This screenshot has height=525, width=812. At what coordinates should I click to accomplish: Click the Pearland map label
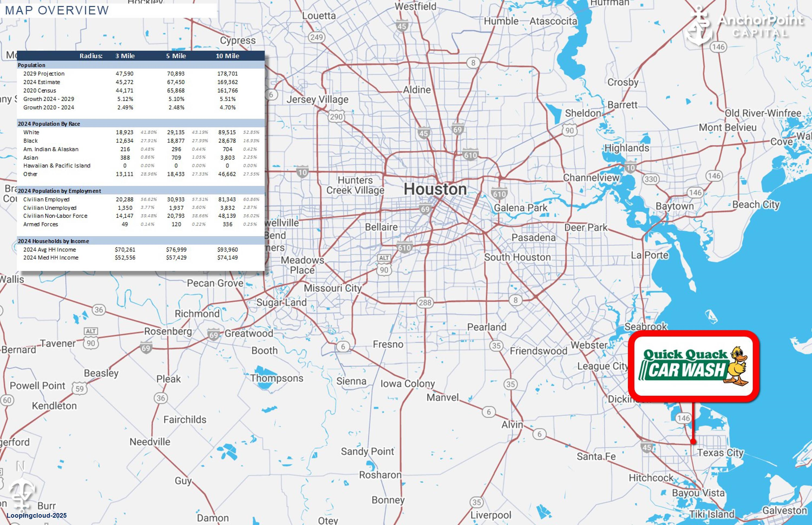(x=486, y=327)
